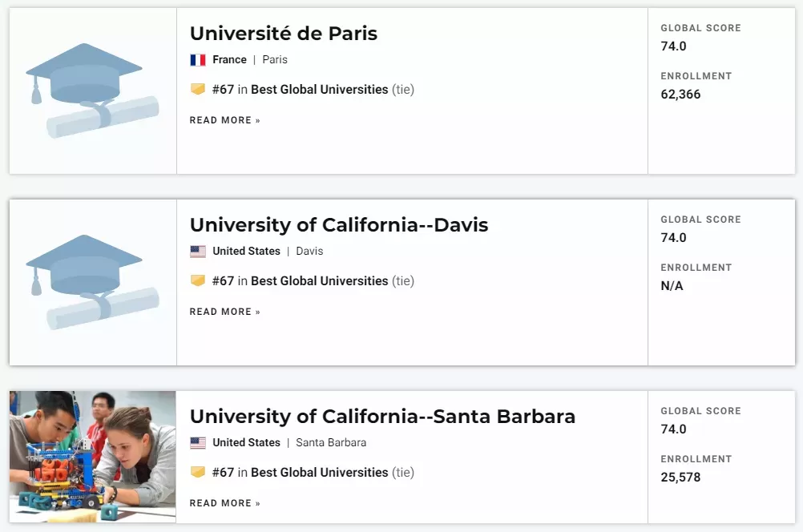Click Best Global Universities link for Paris

pos(320,90)
